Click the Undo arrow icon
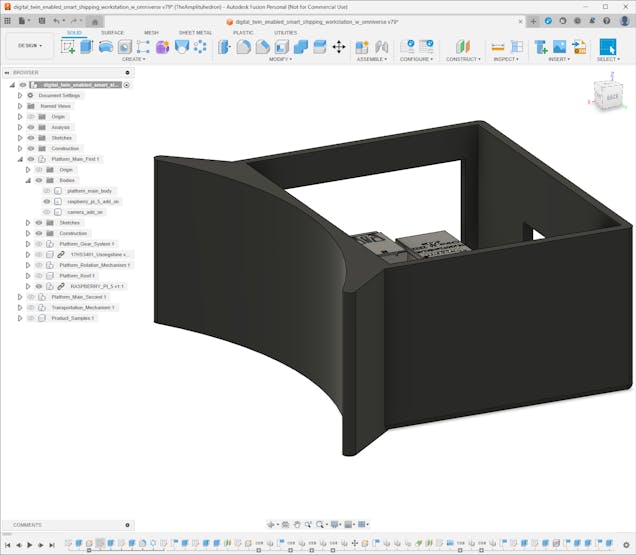Image resolution: width=636 pixels, height=555 pixels. (x=57, y=20)
